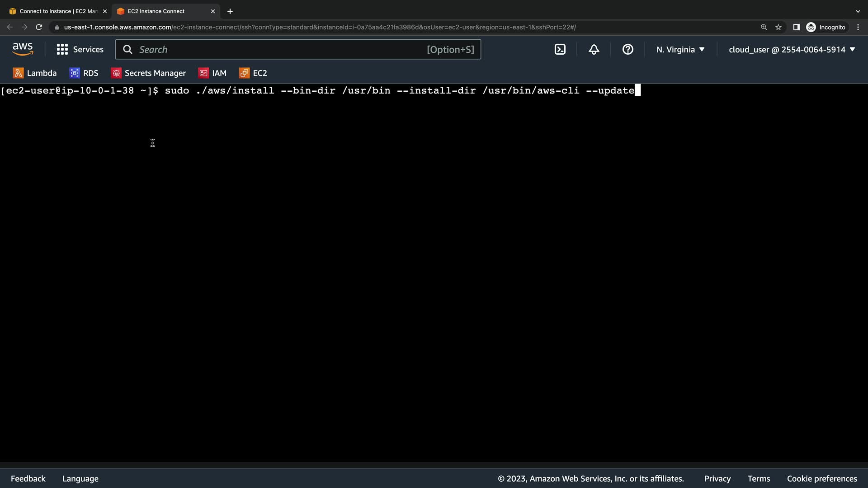
Task: Open Cookie preferences link
Action: click(x=821, y=479)
